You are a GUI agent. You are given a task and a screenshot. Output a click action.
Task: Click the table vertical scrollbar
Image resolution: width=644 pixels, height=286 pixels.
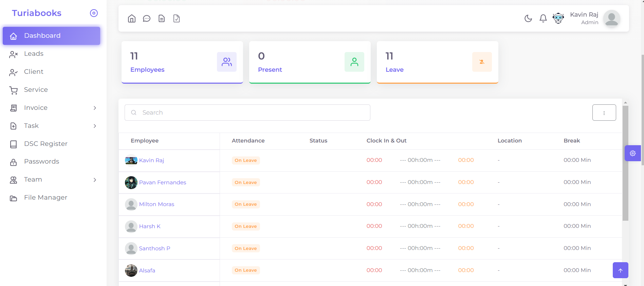click(x=625, y=163)
